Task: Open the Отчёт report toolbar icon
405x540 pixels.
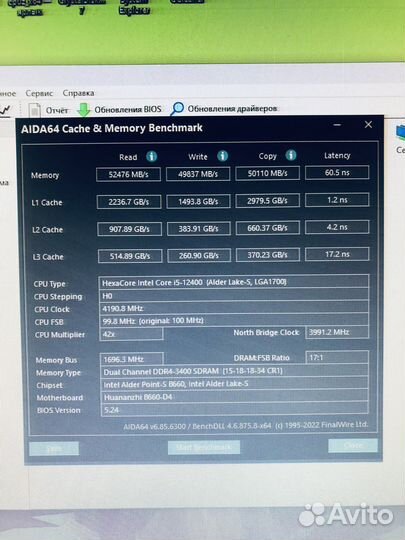Action: 34,110
